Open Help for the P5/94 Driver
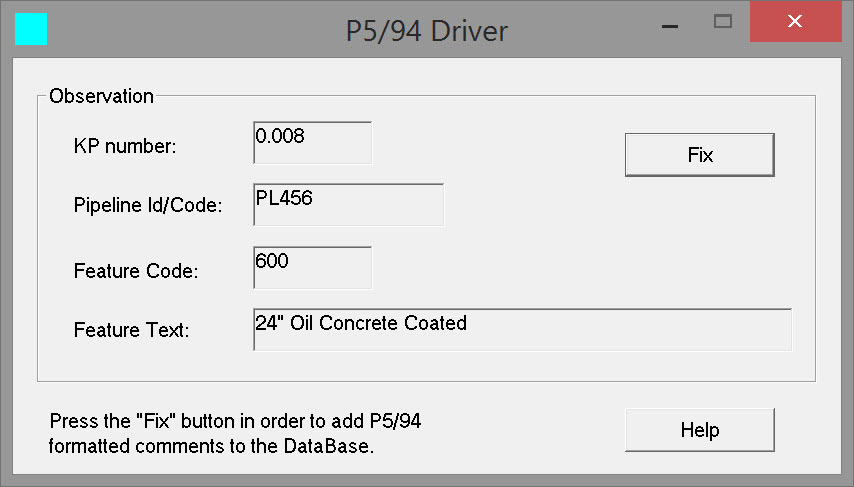 pyautogui.click(x=699, y=430)
